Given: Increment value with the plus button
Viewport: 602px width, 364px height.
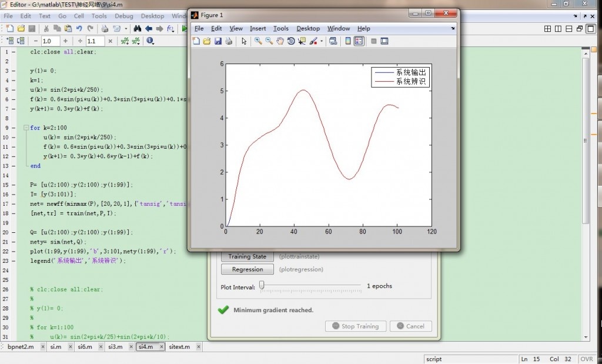Looking at the screenshot, I should click(x=65, y=41).
